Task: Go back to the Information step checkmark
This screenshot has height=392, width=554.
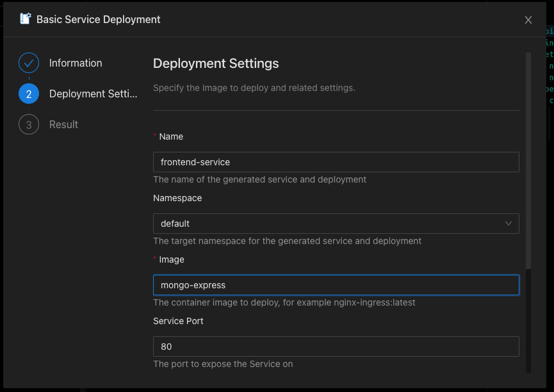Action: tap(29, 63)
